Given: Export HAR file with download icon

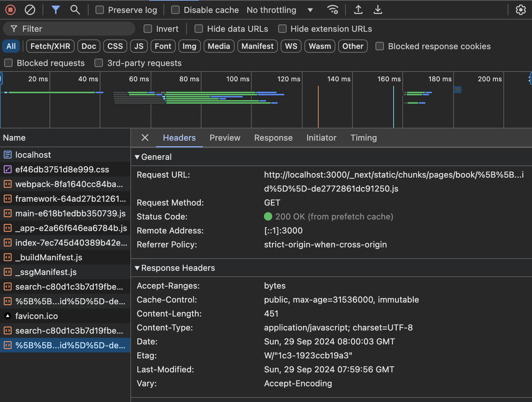Looking at the screenshot, I should 378,10.
